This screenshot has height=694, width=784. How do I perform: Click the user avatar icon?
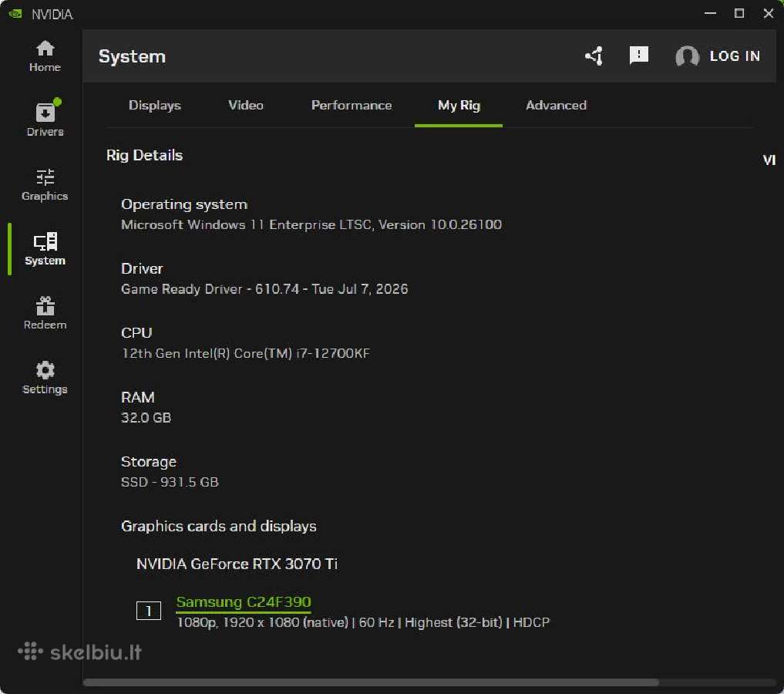point(687,56)
